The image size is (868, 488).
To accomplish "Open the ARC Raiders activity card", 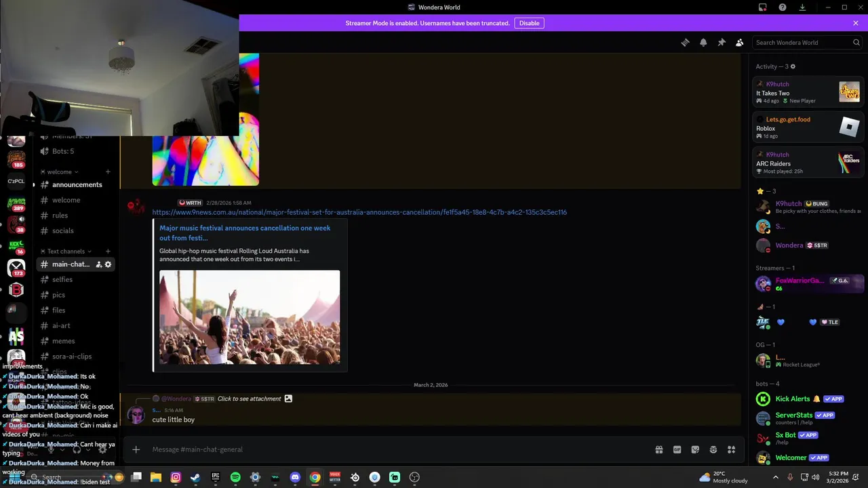I will (x=807, y=163).
